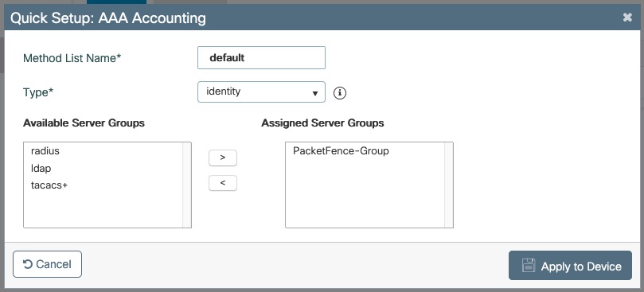644x292 pixels.
Task: Click the info icon beside Type
Action: [x=340, y=93]
